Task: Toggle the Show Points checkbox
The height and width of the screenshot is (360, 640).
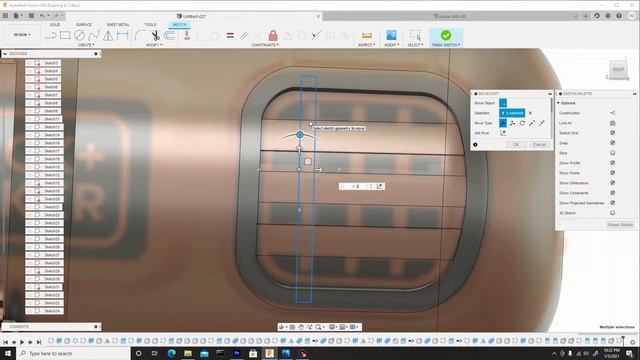Action: tap(613, 173)
